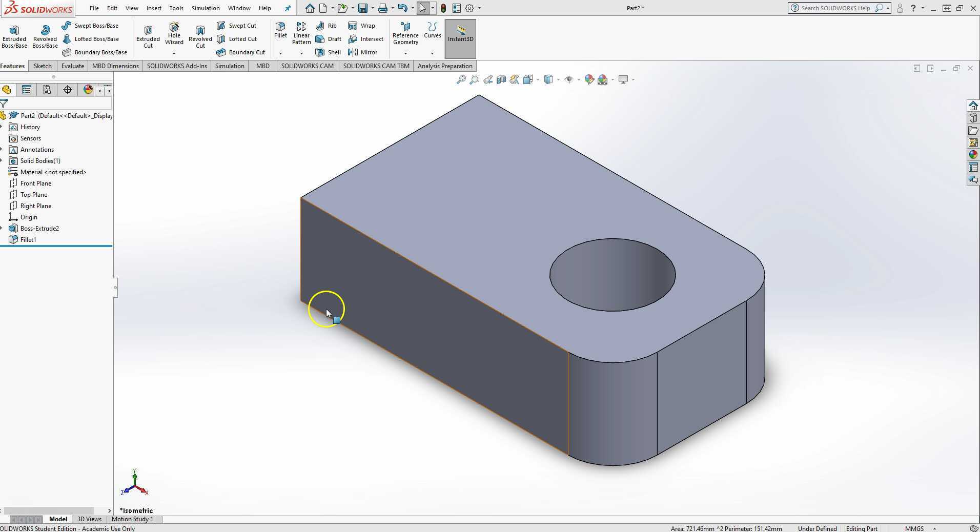Toggle Hide/Show Items eye menu
980x532 pixels.
pos(569,79)
